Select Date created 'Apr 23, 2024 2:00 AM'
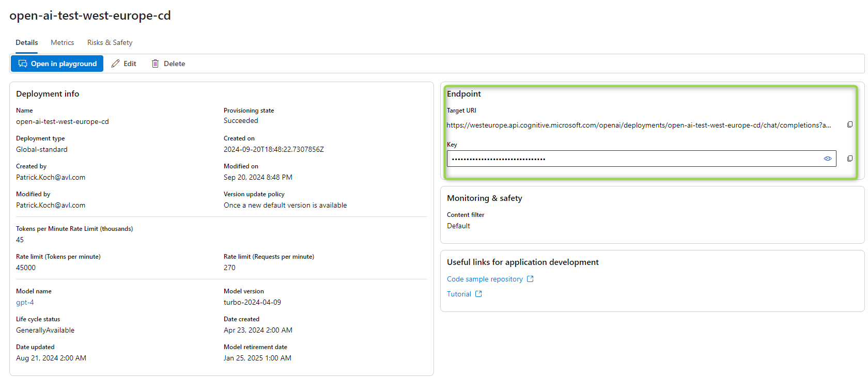 (258, 330)
